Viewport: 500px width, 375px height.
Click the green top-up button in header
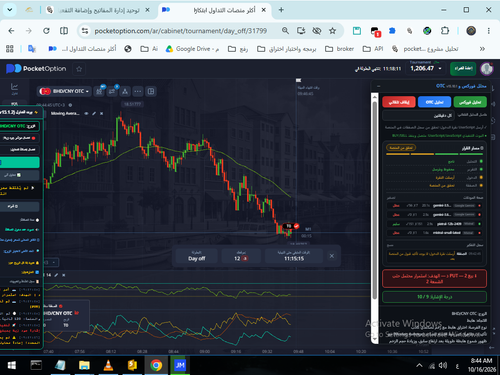pyautogui.click(x=463, y=68)
